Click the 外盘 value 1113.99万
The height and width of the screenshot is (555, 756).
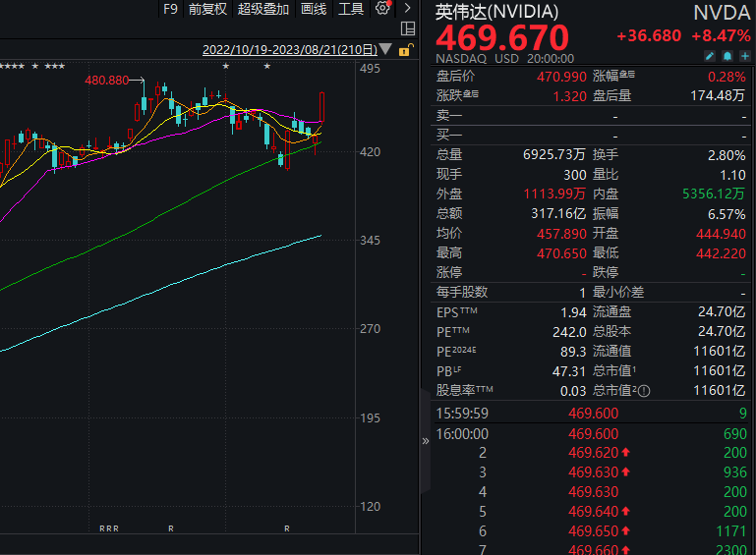tap(554, 194)
